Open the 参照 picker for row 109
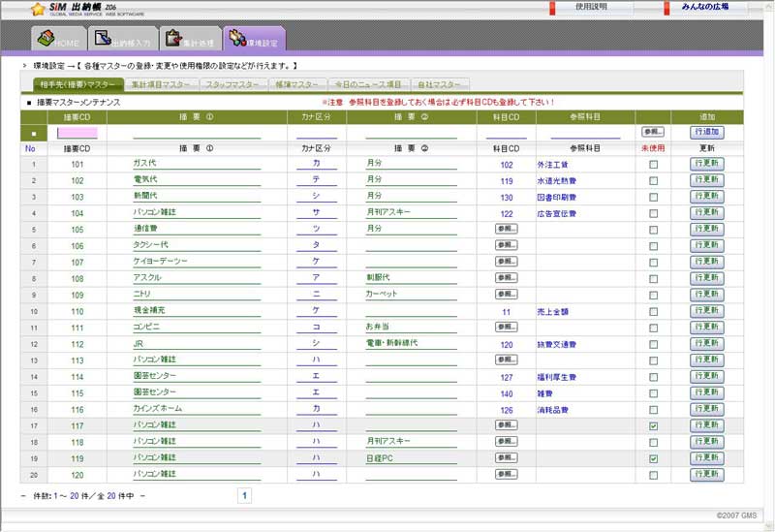This screenshot has height=532, width=775. pyautogui.click(x=506, y=295)
